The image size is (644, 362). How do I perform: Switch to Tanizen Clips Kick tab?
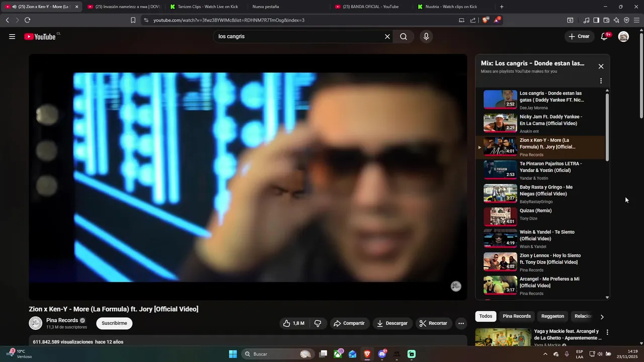click(x=206, y=7)
